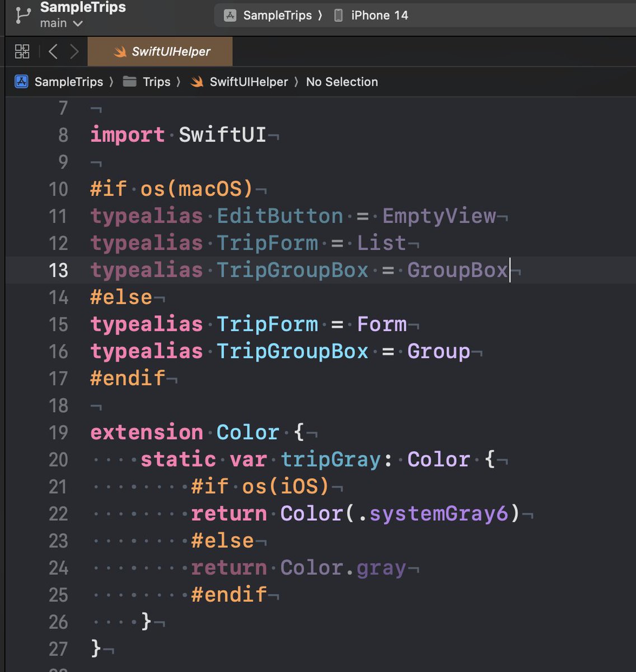Screen dimensions: 636x672
Task: Click the Group type on line 16
Action: [x=439, y=352]
